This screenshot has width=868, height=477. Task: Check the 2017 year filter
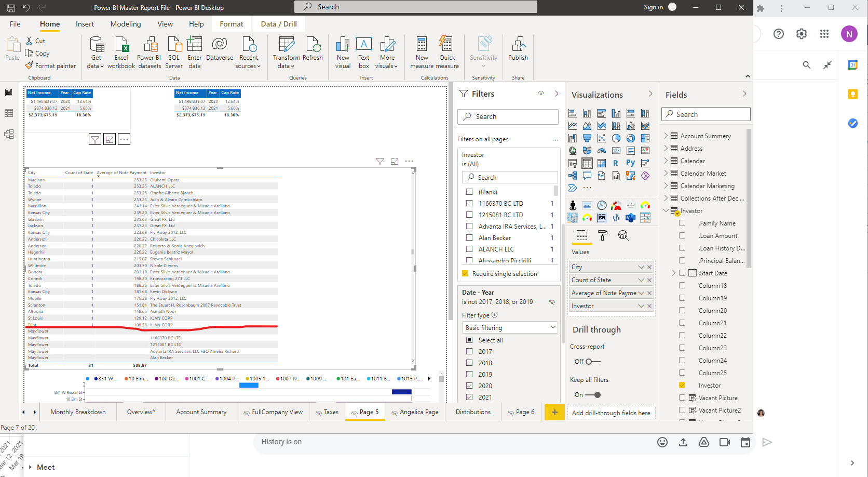tap(469, 351)
